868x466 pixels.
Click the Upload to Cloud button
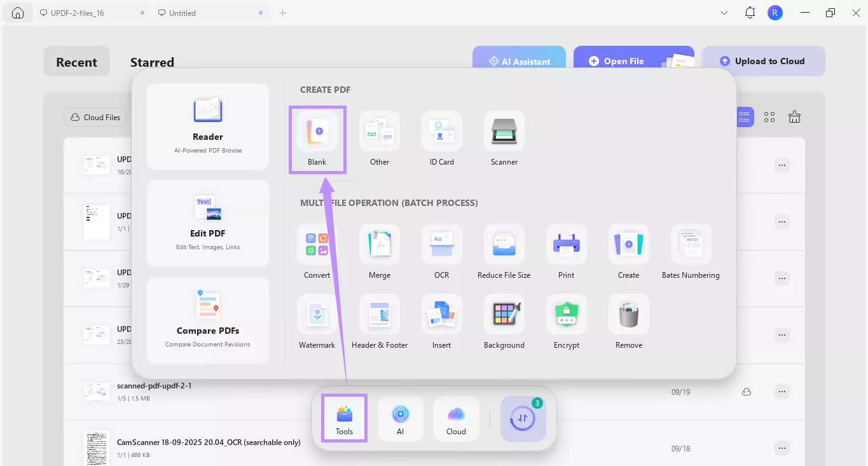click(x=763, y=61)
